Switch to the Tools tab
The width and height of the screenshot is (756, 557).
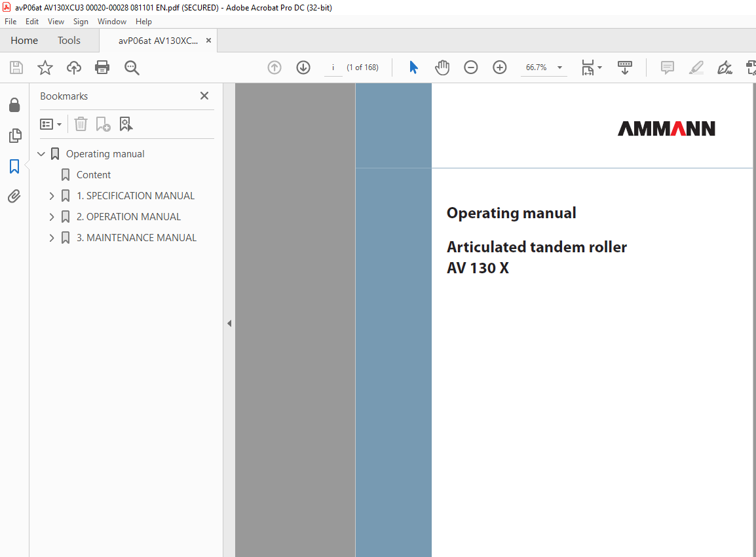[69, 41]
